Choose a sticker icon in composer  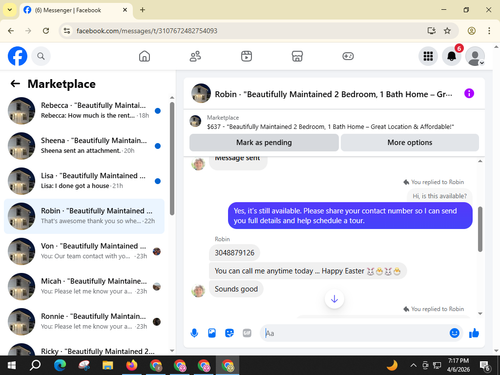tap(229, 333)
